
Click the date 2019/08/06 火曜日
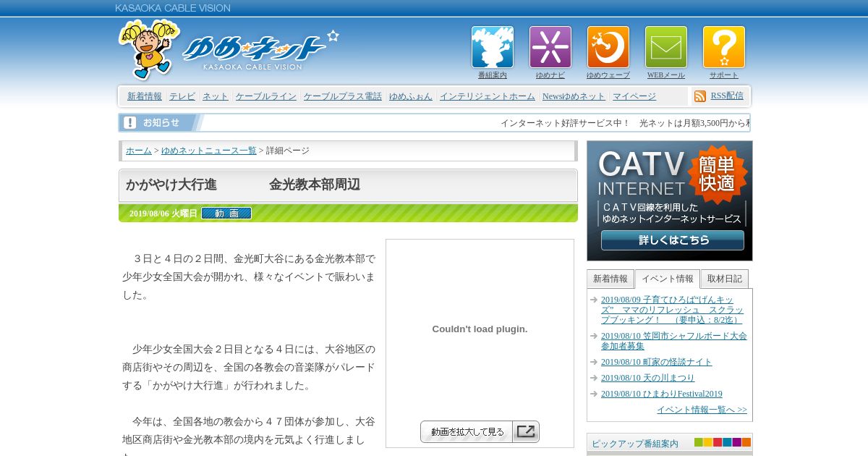[x=163, y=214]
